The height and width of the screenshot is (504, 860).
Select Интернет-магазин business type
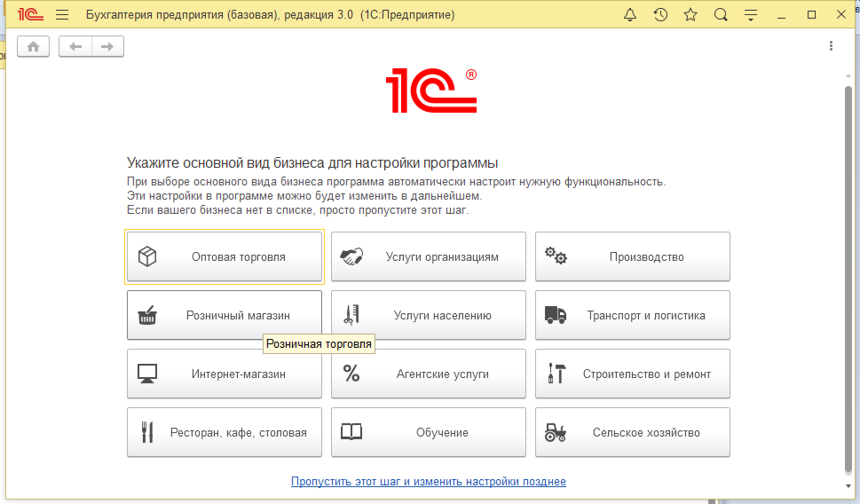coord(225,374)
